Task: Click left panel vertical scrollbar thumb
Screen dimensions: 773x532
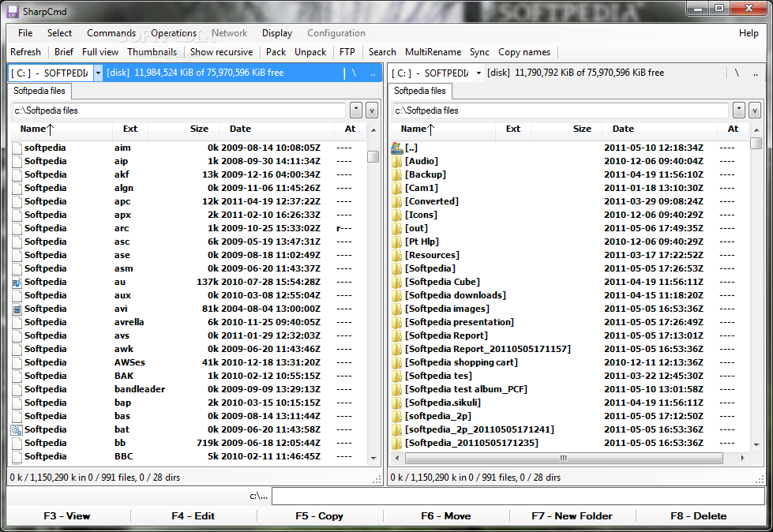Action: click(373, 156)
